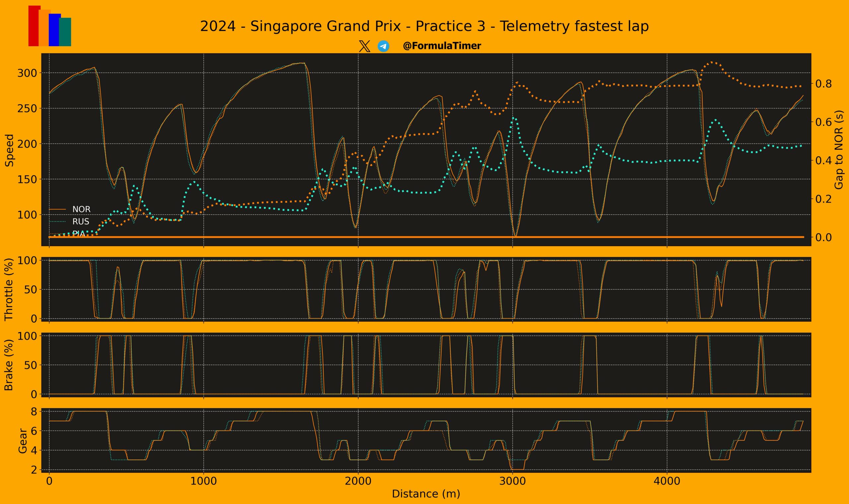This screenshot has width=849, height=504.
Task: Click the 6 tick on Gear axis
Action: 33,431
